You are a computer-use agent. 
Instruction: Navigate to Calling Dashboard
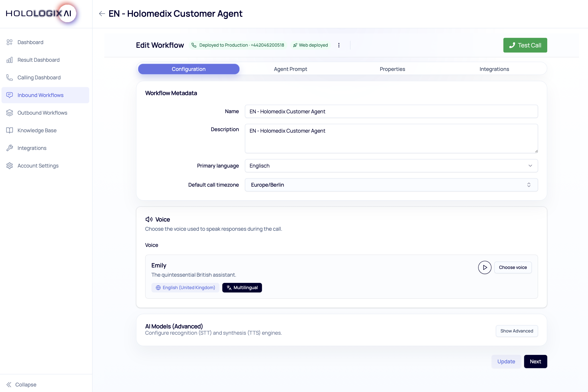[x=45, y=78]
